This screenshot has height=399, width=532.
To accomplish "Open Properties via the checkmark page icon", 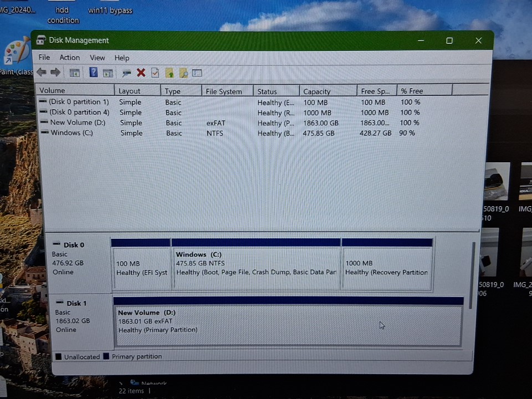I will 155,73.
